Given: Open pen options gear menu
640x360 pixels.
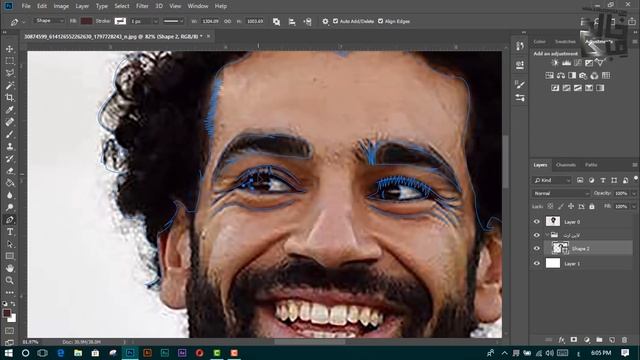Looking at the screenshot, I should (x=325, y=22).
